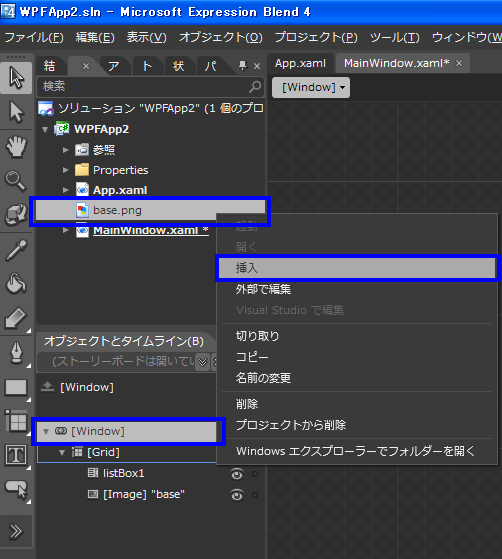Toggle visibility eye for listBox1

coord(237,474)
